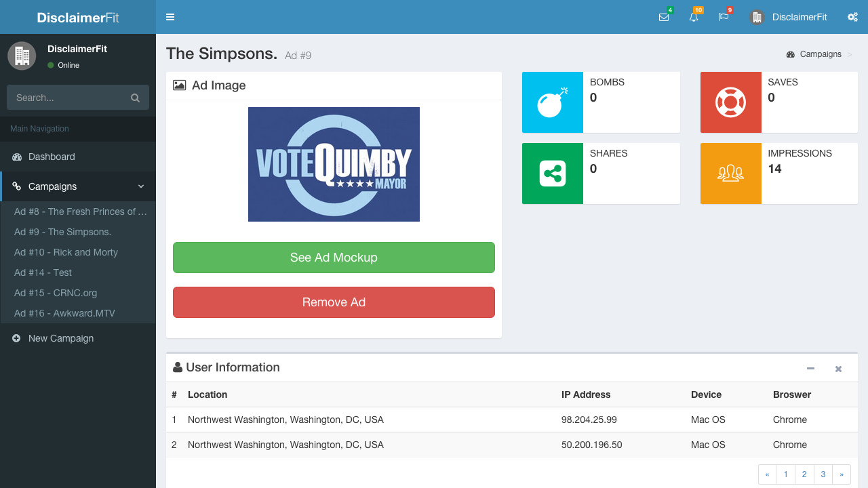This screenshot has width=868, height=488.
Task: Create a New Campaign
Action: 78,338
